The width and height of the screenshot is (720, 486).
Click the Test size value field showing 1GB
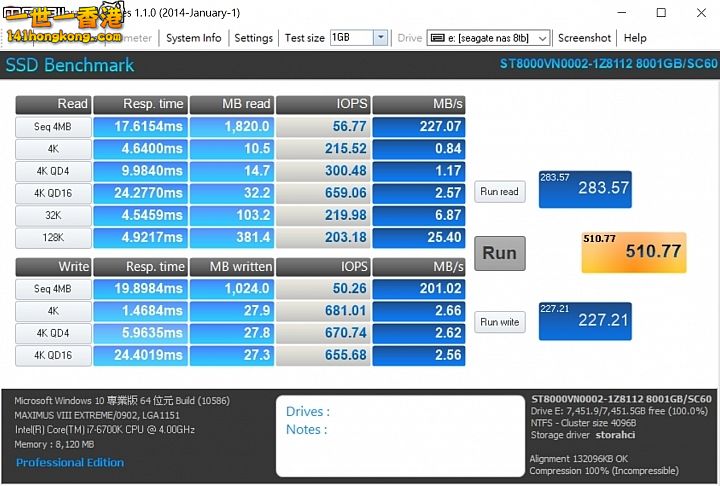(352, 38)
